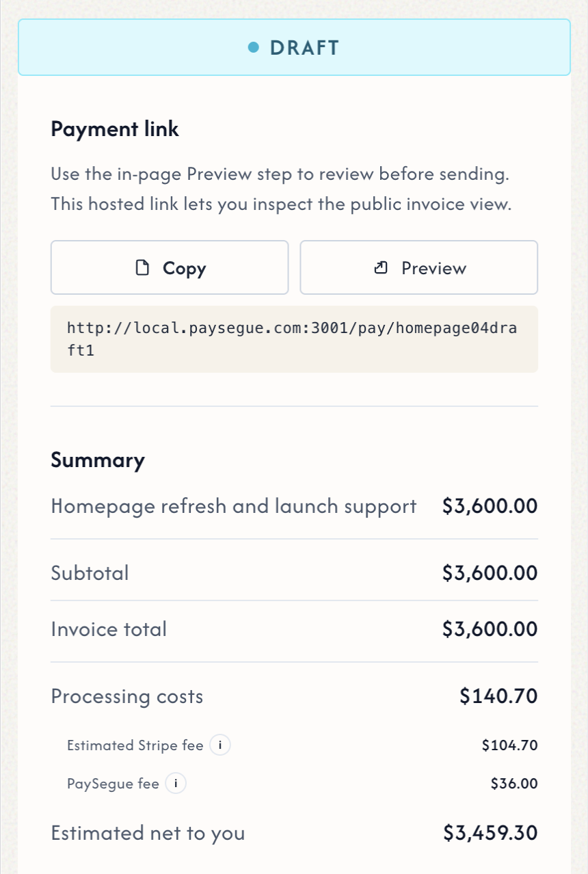Viewport: 588px width, 874px height.
Task: Click the DRAFT status banner
Action: [x=294, y=48]
